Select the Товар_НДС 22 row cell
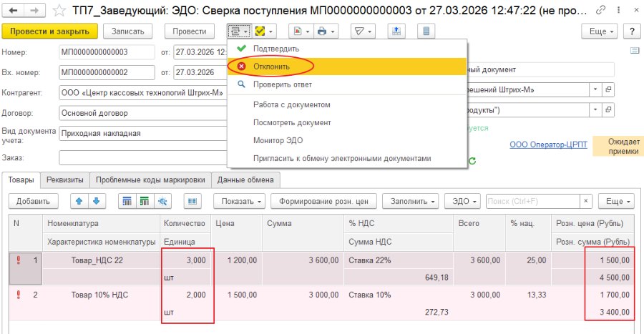This screenshot has width=644, height=334. 101,260
